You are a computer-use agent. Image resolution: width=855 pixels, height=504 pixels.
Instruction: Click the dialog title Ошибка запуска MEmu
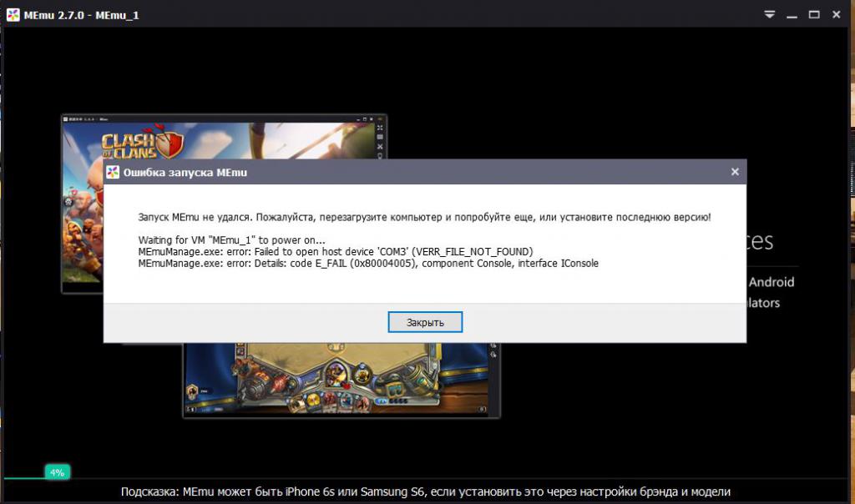185,173
